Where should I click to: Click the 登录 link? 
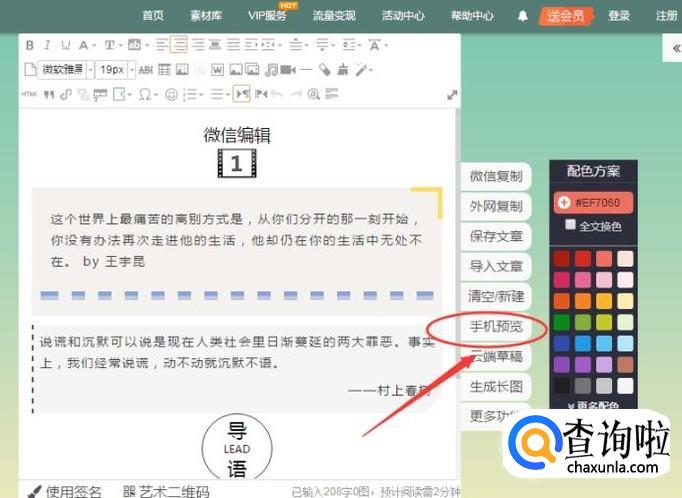(x=618, y=16)
